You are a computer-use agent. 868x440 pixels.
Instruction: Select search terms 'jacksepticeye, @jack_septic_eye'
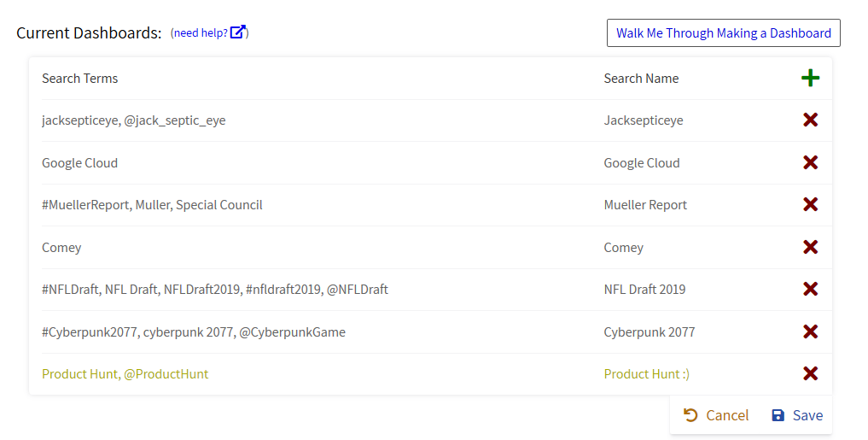(x=133, y=120)
